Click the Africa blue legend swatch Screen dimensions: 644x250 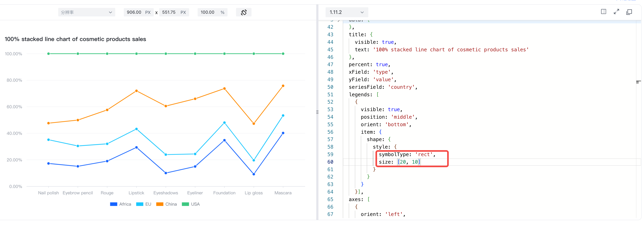click(x=113, y=204)
